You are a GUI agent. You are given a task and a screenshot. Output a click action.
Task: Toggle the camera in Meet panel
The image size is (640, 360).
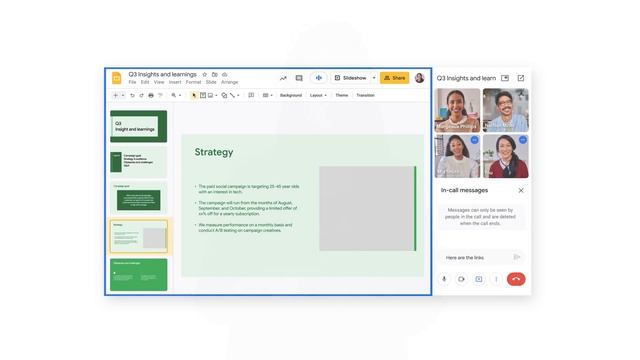point(461,279)
